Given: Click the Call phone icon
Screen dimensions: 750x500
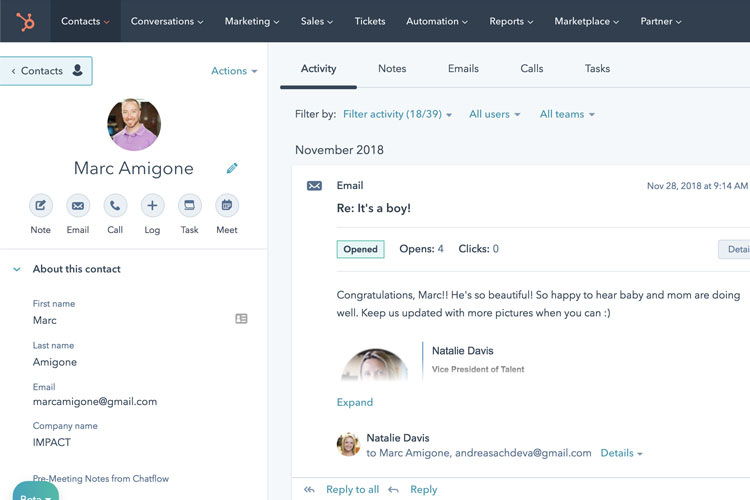Looking at the screenshot, I should click(x=115, y=206).
